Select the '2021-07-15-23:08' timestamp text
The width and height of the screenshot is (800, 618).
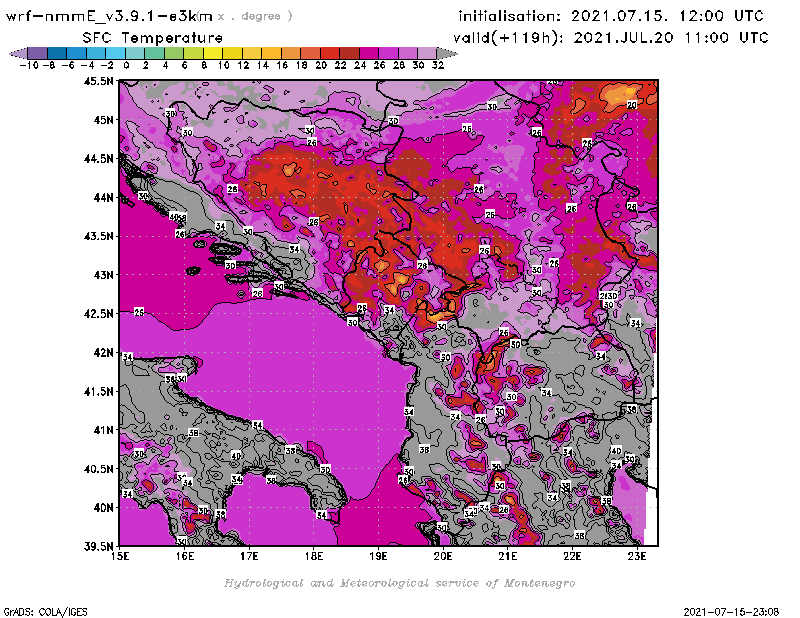(x=731, y=612)
